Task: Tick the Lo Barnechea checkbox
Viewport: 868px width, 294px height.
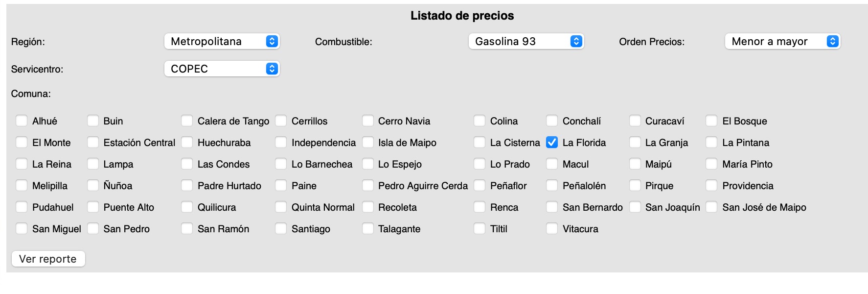Action: (281, 164)
